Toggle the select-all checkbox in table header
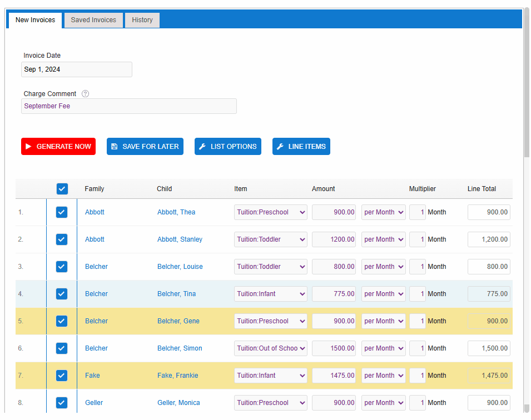The width and height of the screenshot is (531, 420). [x=62, y=189]
